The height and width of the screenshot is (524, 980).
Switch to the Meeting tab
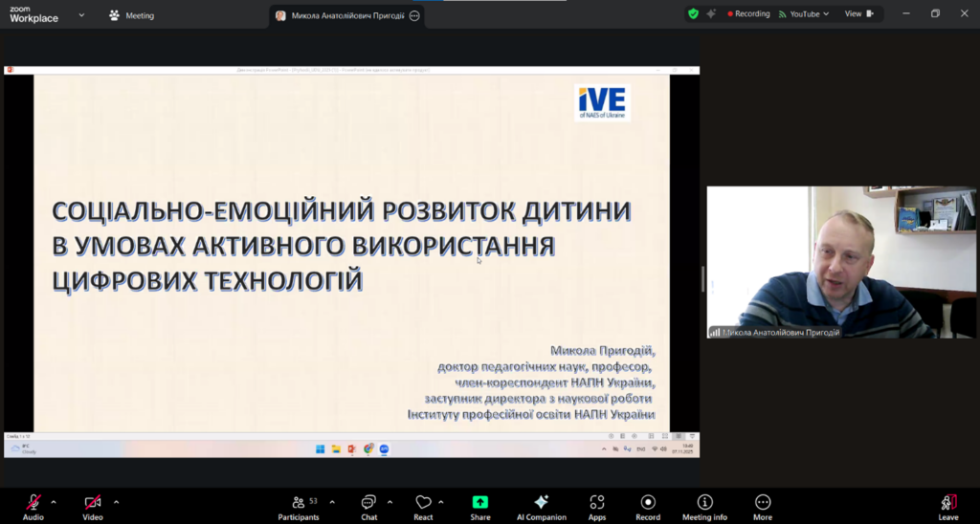132,15
